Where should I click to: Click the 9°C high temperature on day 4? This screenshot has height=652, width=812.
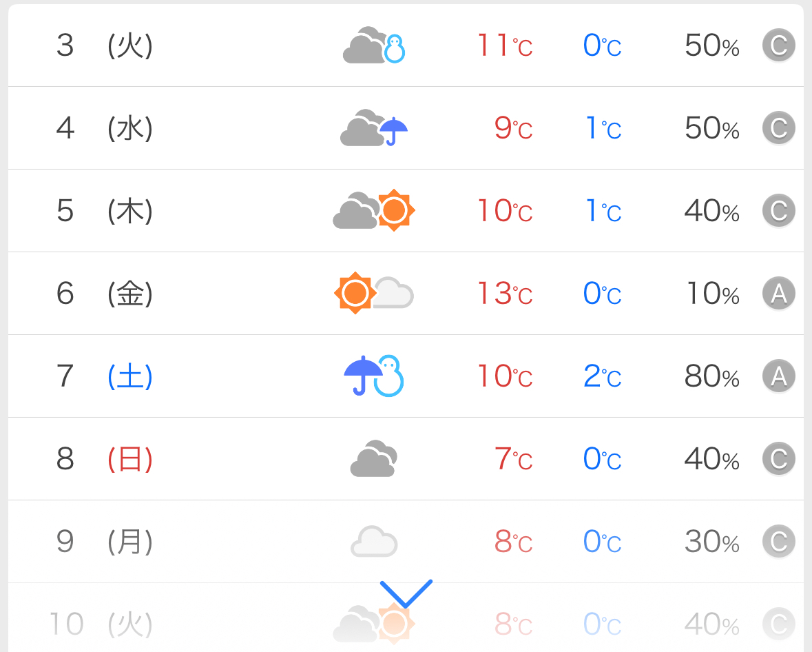pyautogui.click(x=513, y=128)
